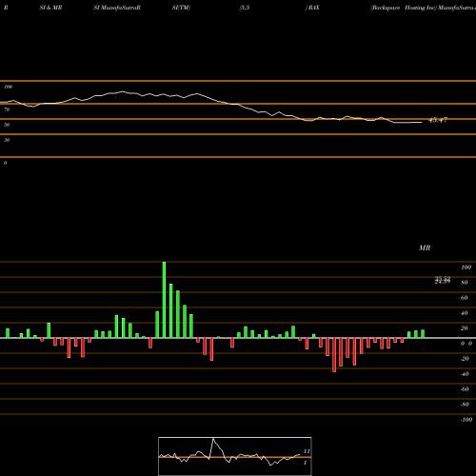Click the RSI value label 45.47
476x476 pixels.
pyautogui.click(x=438, y=120)
